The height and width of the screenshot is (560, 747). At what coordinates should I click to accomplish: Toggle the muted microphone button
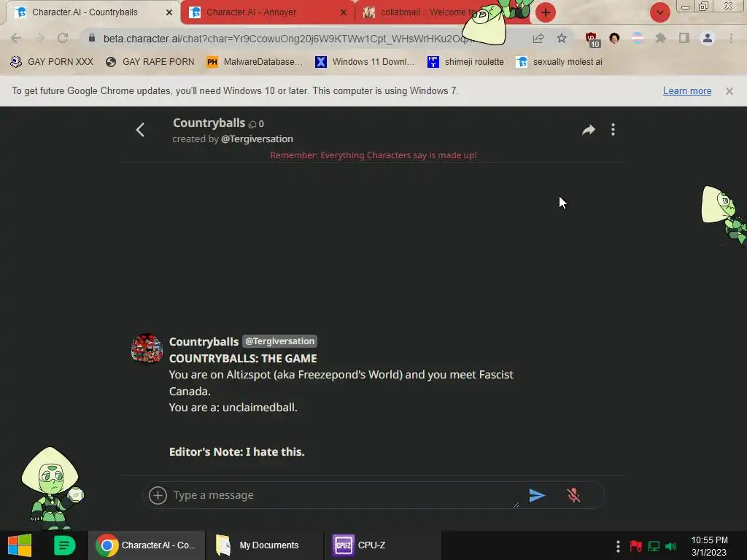click(x=573, y=495)
